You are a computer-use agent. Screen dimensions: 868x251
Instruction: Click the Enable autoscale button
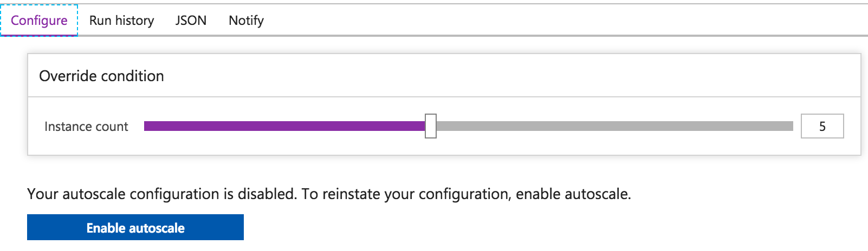tap(135, 228)
